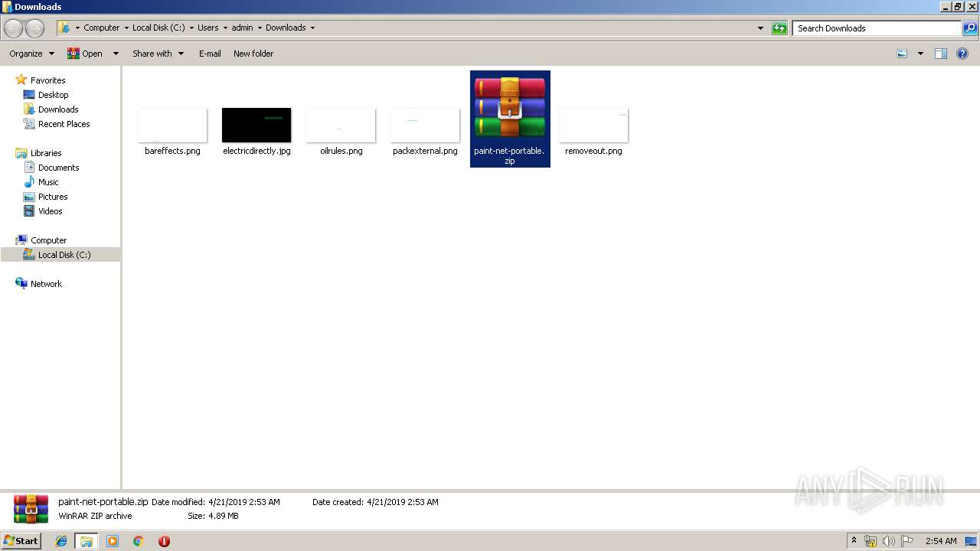This screenshot has width=980, height=551.
Task: Click the Open toolbar button
Action: [x=85, y=54]
